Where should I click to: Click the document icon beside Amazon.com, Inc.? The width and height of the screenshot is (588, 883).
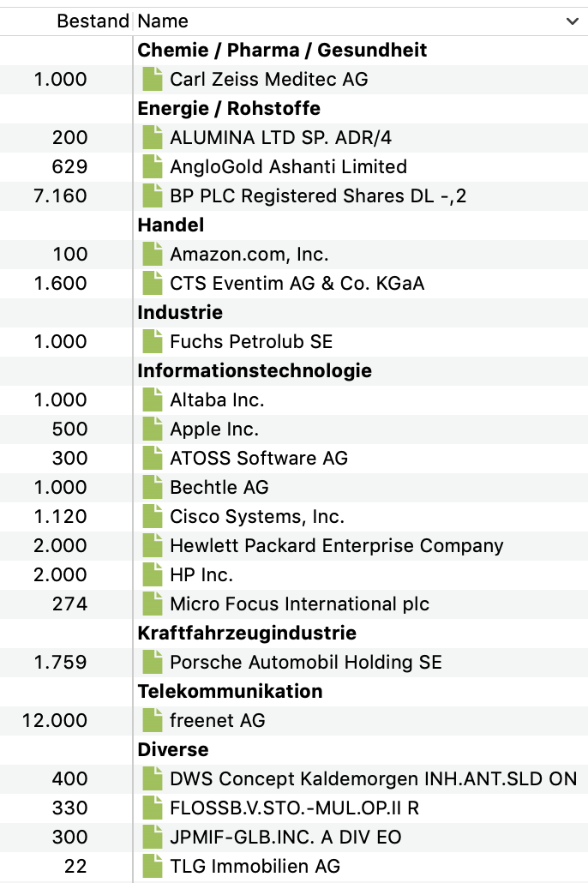153,255
